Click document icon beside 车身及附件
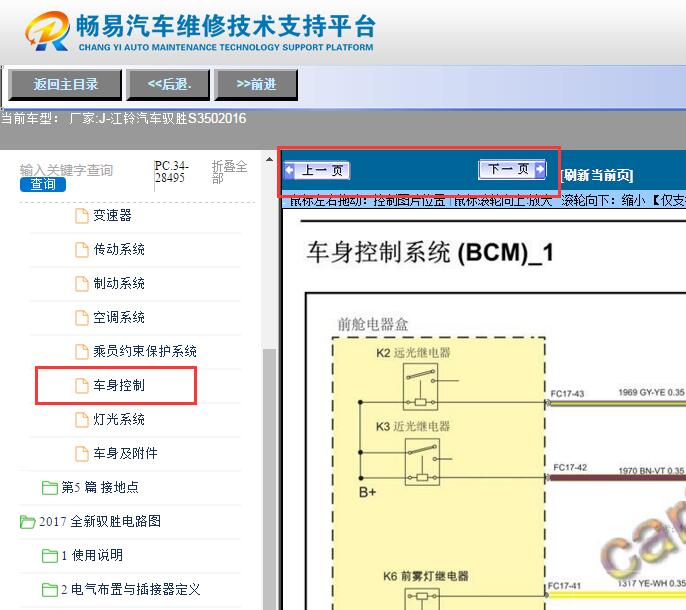This screenshot has height=610, width=686. (81, 453)
